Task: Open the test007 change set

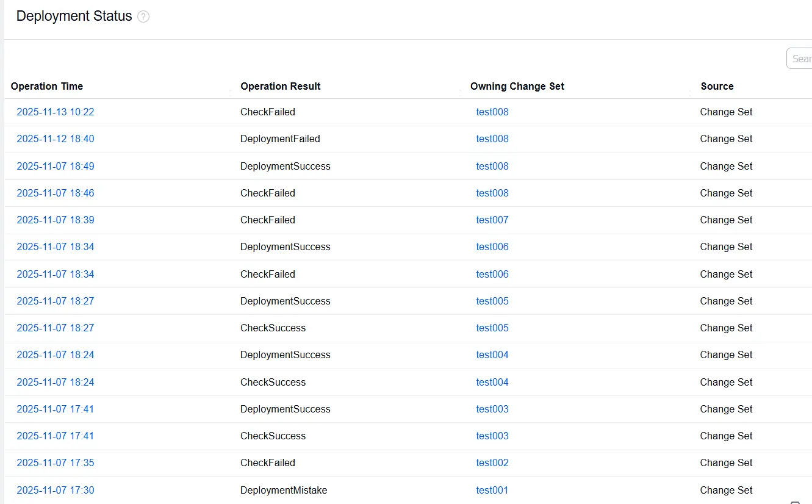Action: click(x=492, y=220)
